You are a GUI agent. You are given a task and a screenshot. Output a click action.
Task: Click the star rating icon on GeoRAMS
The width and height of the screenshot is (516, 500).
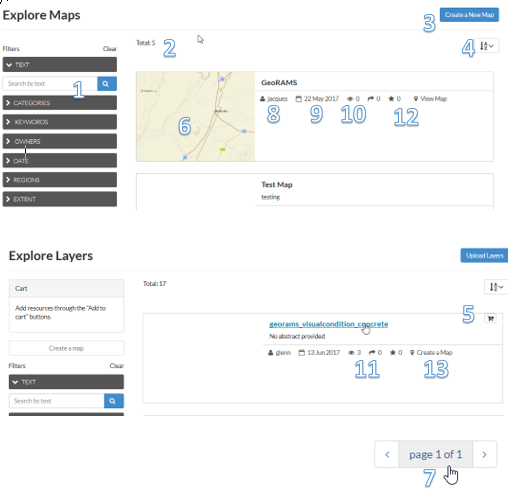point(391,99)
